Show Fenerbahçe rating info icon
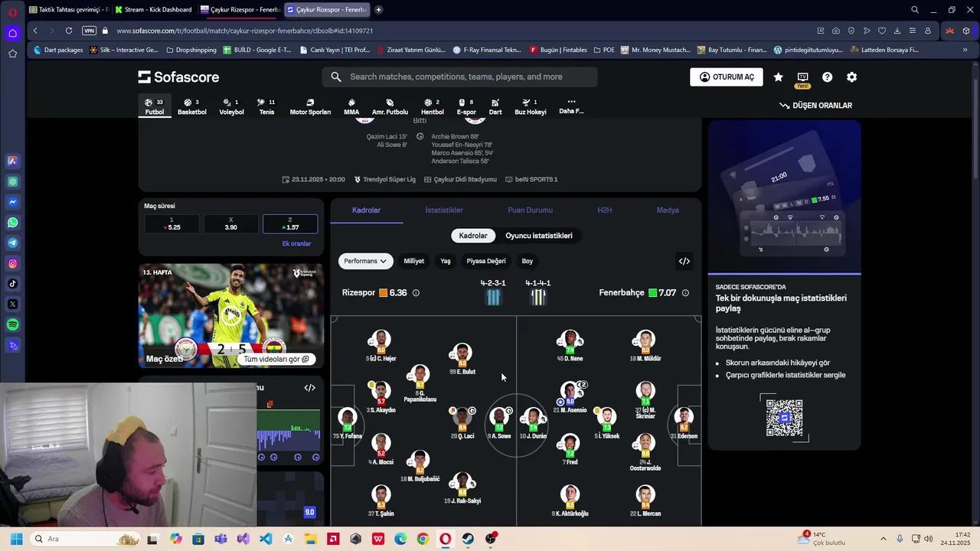The width and height of the screenshot is (980, 551). (x=685, y=293)
